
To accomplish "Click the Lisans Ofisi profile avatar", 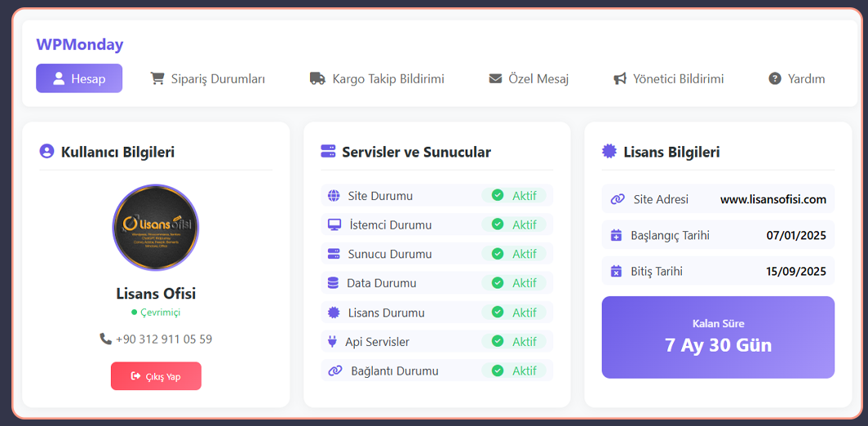I will point(156,228).
